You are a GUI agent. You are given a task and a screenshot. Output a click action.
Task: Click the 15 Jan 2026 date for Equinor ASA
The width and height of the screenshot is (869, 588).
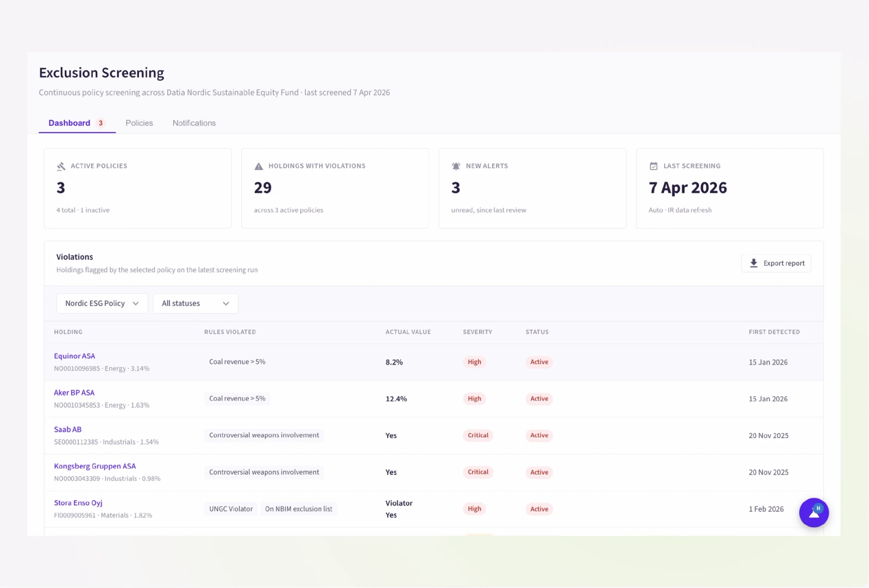(x=768, y=362)
